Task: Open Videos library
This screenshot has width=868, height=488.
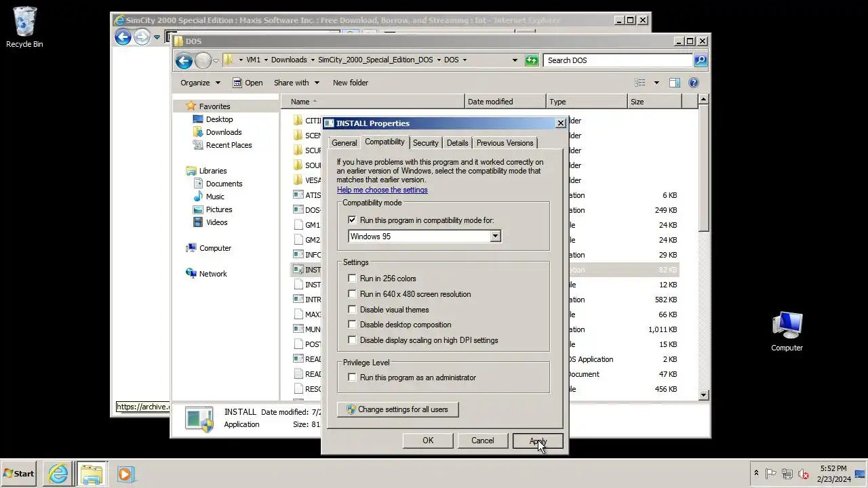Action: (210, 222)
